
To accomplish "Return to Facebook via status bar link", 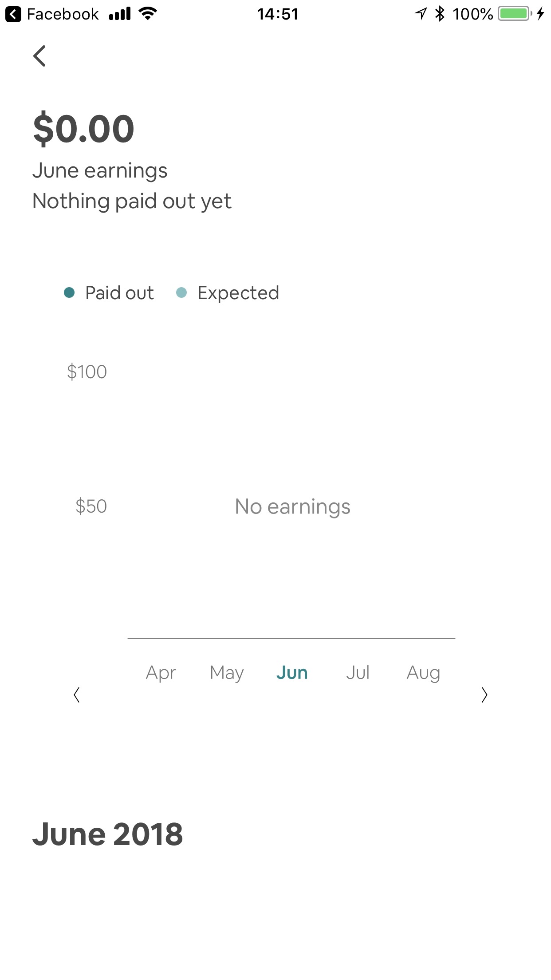I will point(52,14).
